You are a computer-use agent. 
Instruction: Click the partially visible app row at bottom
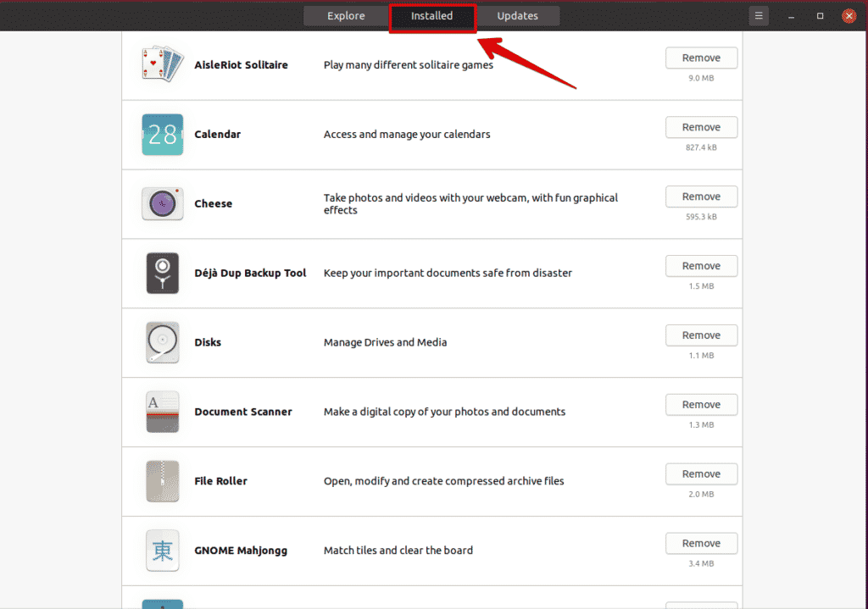click(x=424, y=603)
